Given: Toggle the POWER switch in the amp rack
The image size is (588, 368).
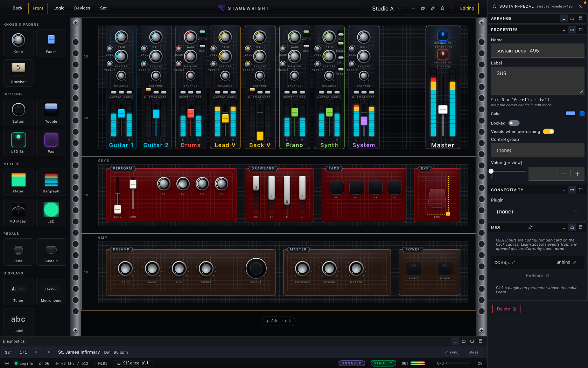Looking at the screenshot, I should point(444,268).
